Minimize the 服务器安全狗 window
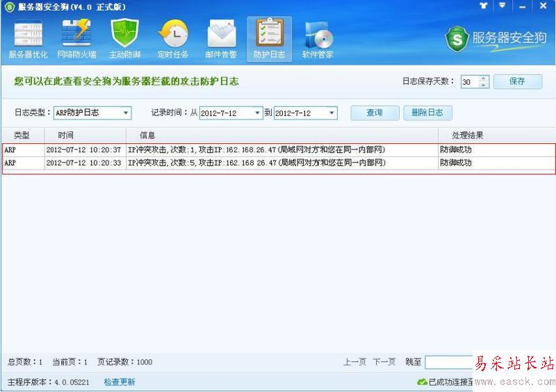Screen dimensions: 556x392 pos(523,6)
